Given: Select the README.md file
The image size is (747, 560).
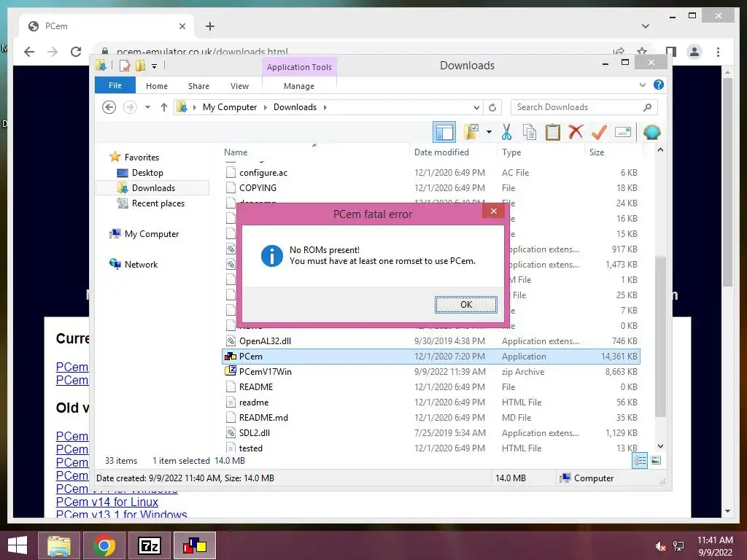Looking at the screenshot, I should (x=430, y=418).
